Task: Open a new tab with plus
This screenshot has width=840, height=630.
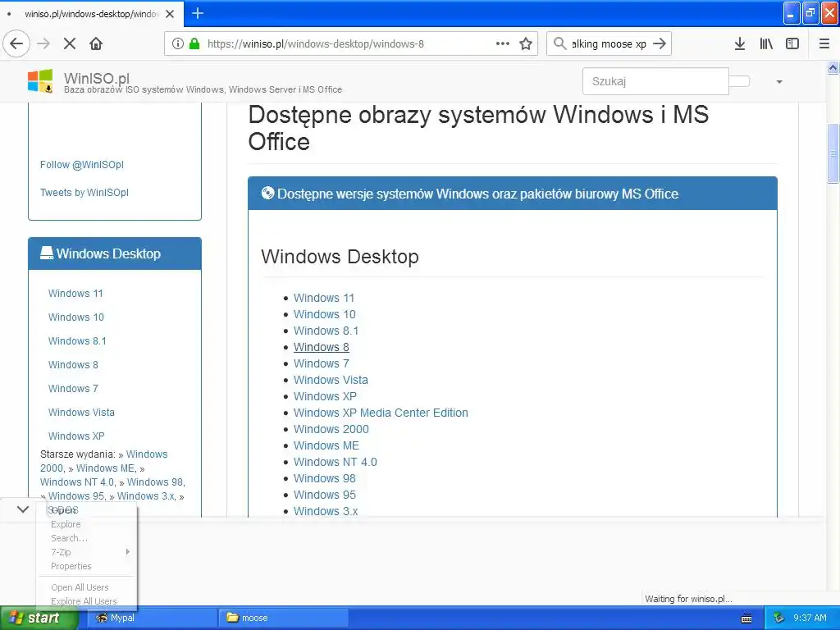Action: pyautogui.click(x=198, y=13)
